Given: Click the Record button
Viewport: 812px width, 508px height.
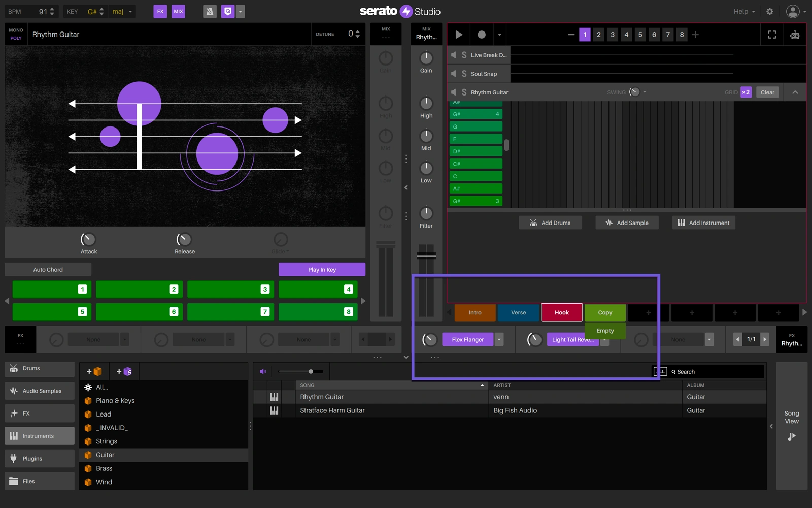Looking at the screenshot, I should (482, 35).
